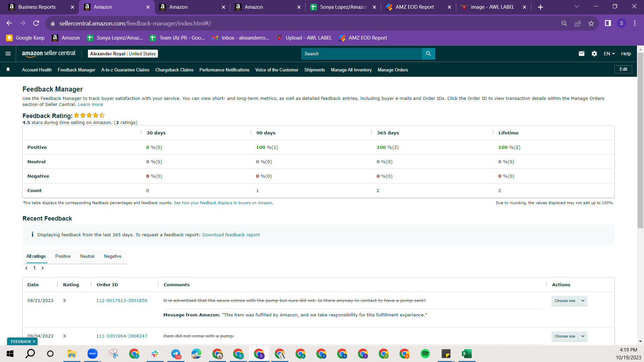
Task: Go to previous feedback page arrow
Action: tap(26, 268)
